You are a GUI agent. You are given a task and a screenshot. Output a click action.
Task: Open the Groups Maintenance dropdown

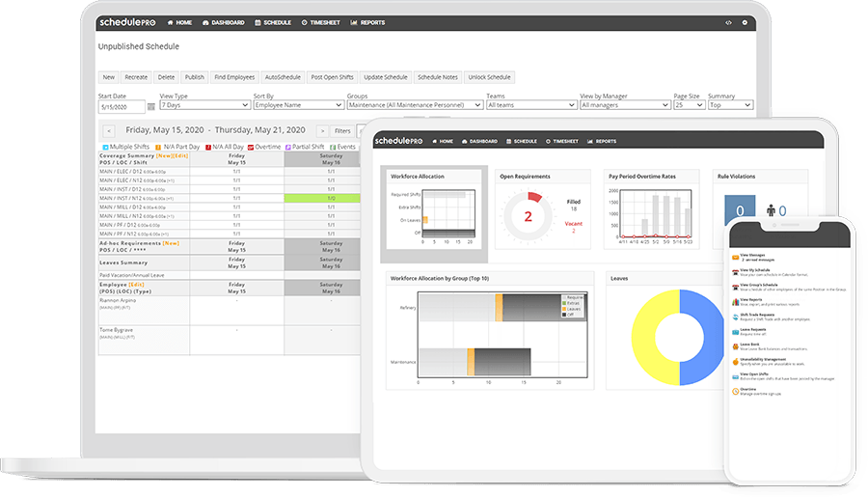415,105
